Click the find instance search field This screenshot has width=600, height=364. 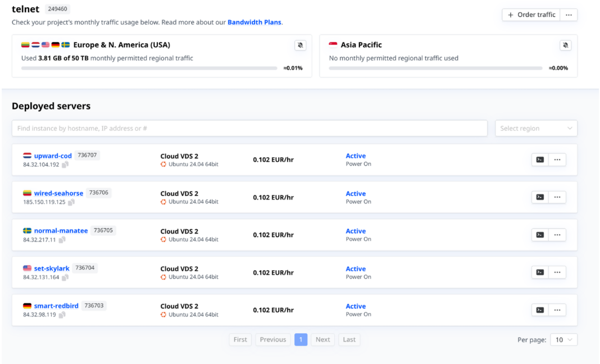pos(249,128)
